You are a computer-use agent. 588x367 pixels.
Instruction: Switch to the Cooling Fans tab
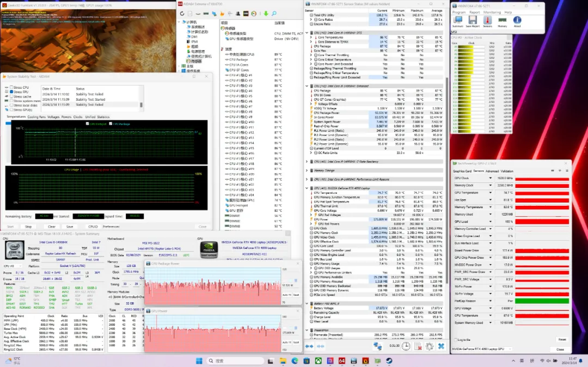tap(36, 117)
